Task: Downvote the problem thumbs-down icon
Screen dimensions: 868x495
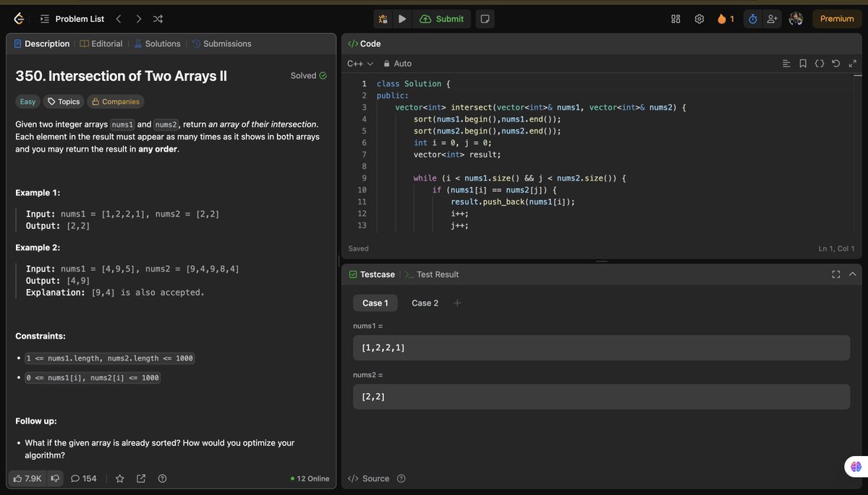Action: [x=56, y=478]
